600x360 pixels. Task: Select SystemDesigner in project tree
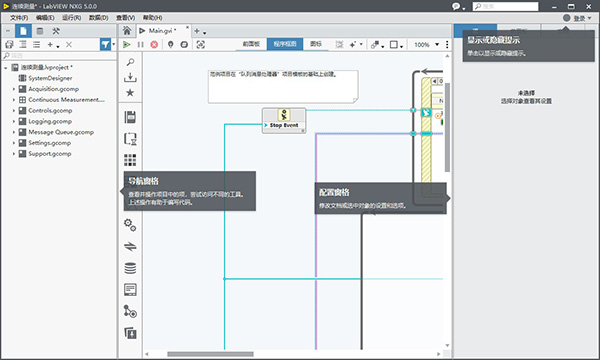[x=50, y=78]
